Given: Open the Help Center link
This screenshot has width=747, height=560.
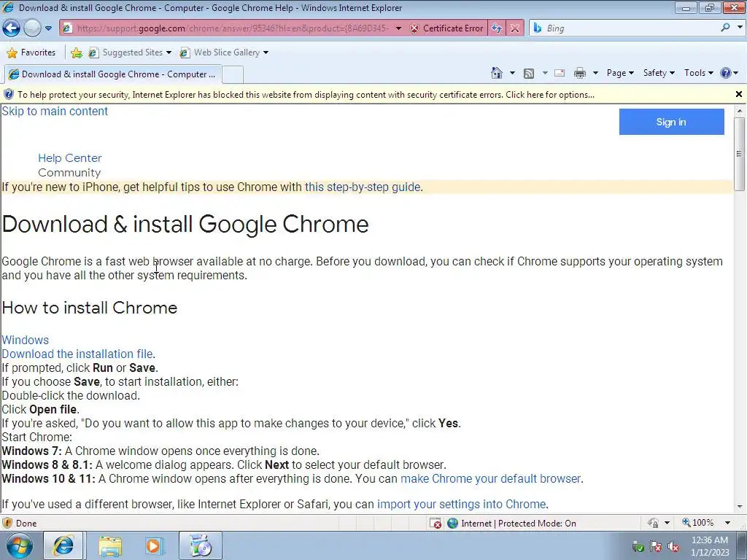Looking at the screenshot, I should (x=70, y=158).
